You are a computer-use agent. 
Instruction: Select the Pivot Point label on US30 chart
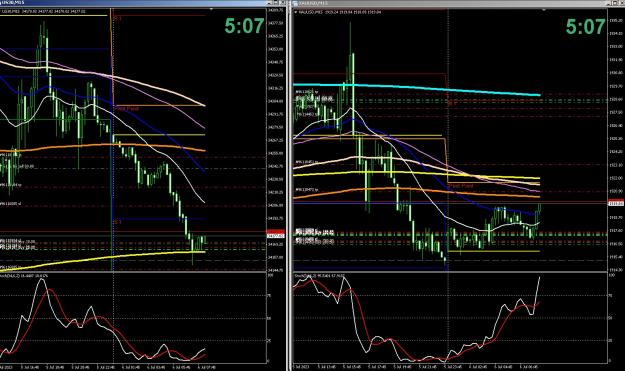(x=127, y=108)
